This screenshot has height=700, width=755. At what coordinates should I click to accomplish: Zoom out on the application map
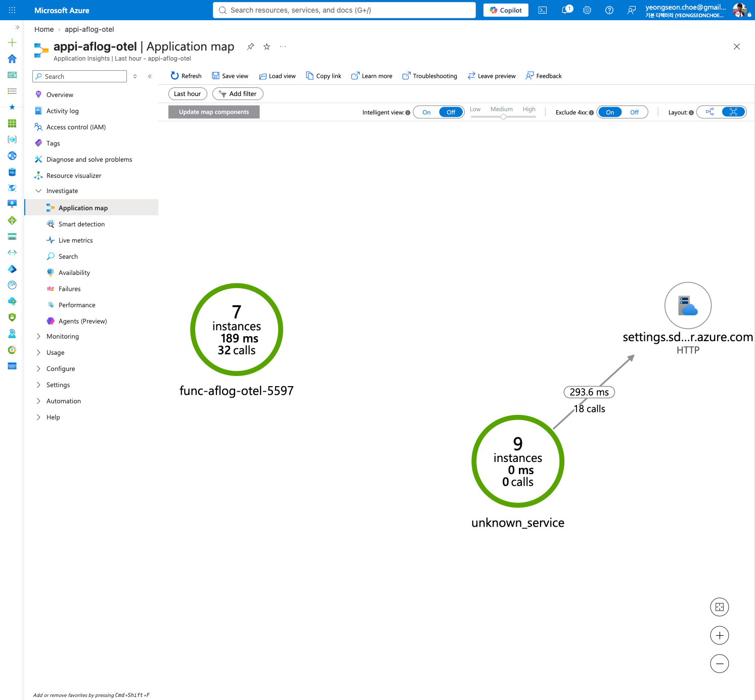click(x=720, y=664)
